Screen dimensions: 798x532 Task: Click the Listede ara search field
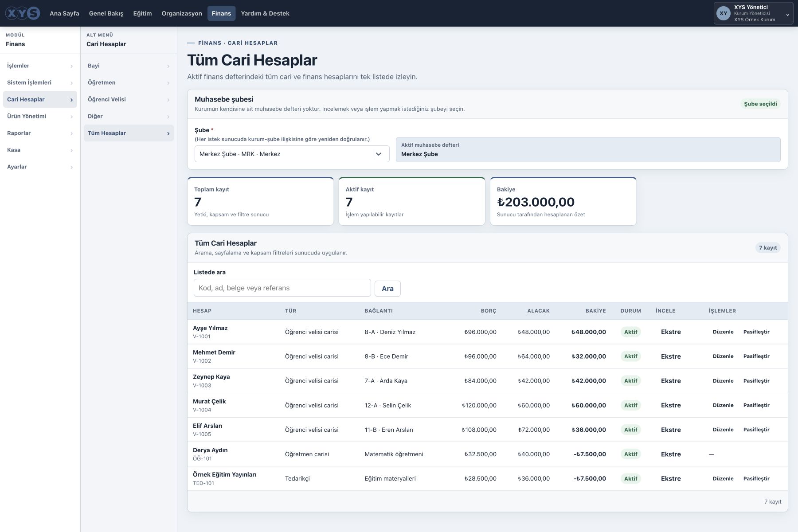[282, 288]
